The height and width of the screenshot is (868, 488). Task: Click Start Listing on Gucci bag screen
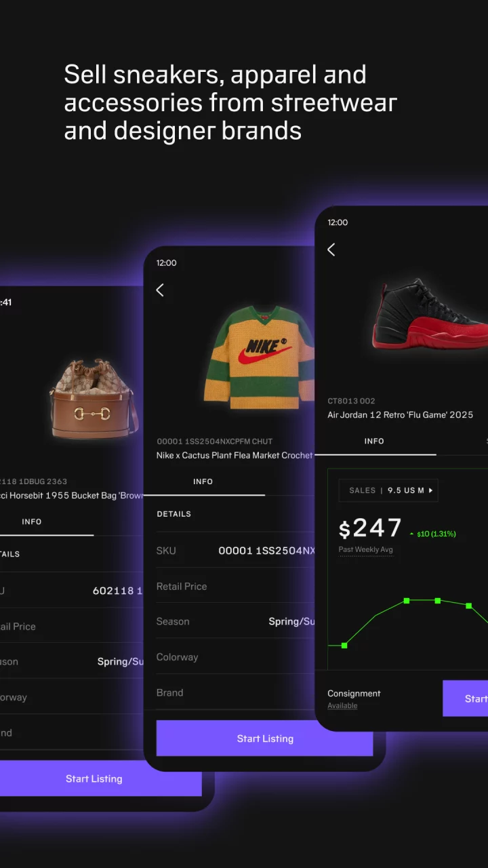(x=94, y=778)
